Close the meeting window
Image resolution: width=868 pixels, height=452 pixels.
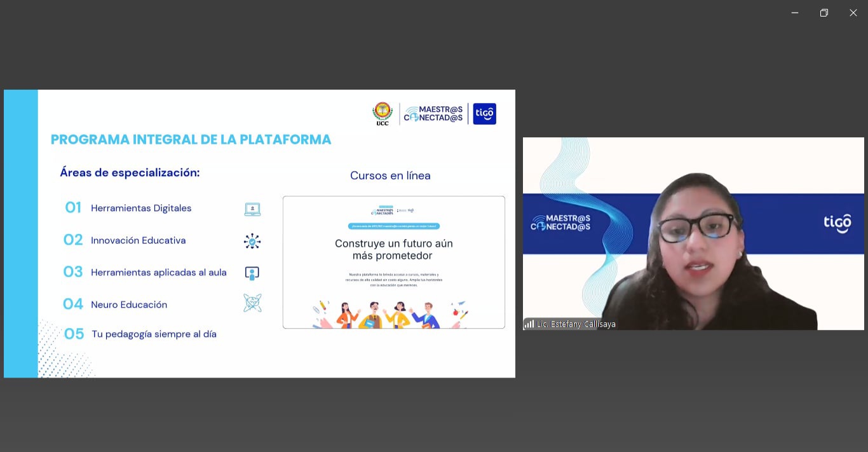pos(853,13)
